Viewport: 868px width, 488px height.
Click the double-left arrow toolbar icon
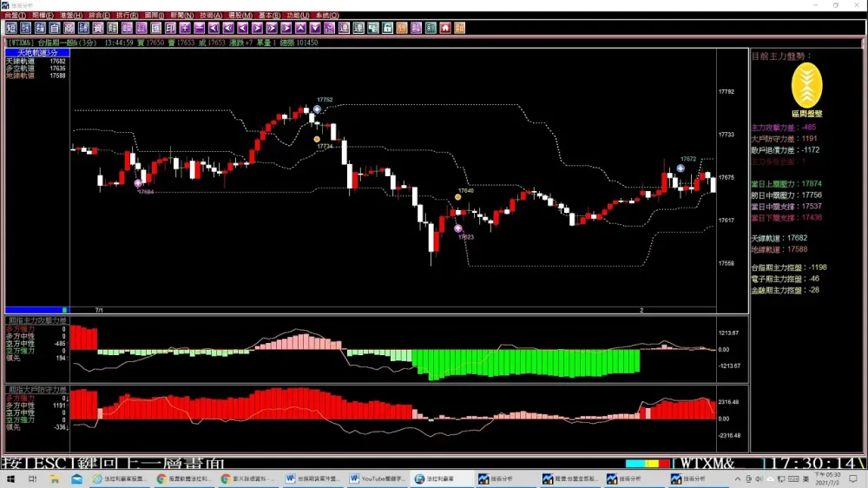click(x=228, y=28)
